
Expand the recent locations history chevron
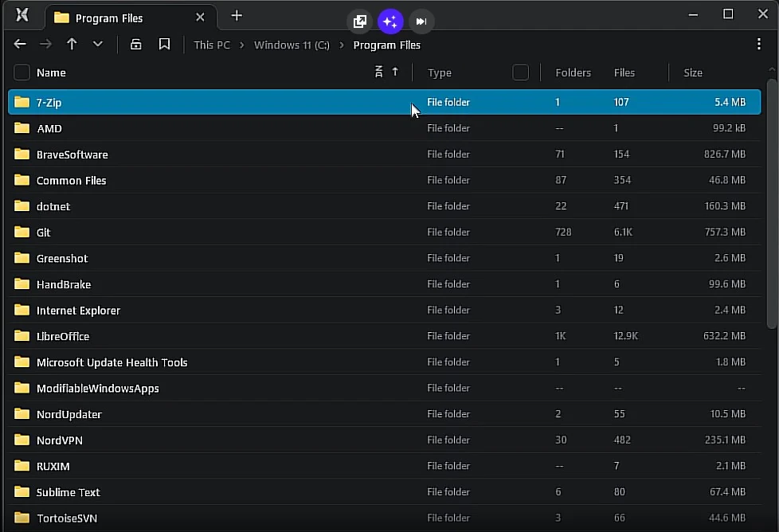tap(98, 45)
